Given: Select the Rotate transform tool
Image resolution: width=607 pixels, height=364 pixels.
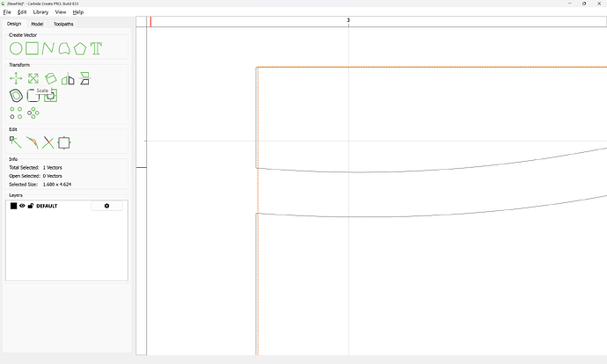Looking at the screenshot, I should (x=50, y=78).
